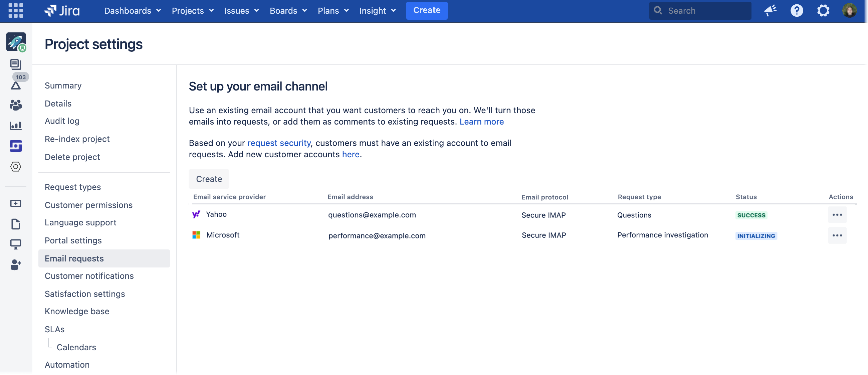Open the help question mark icon

tap(797, 10)
